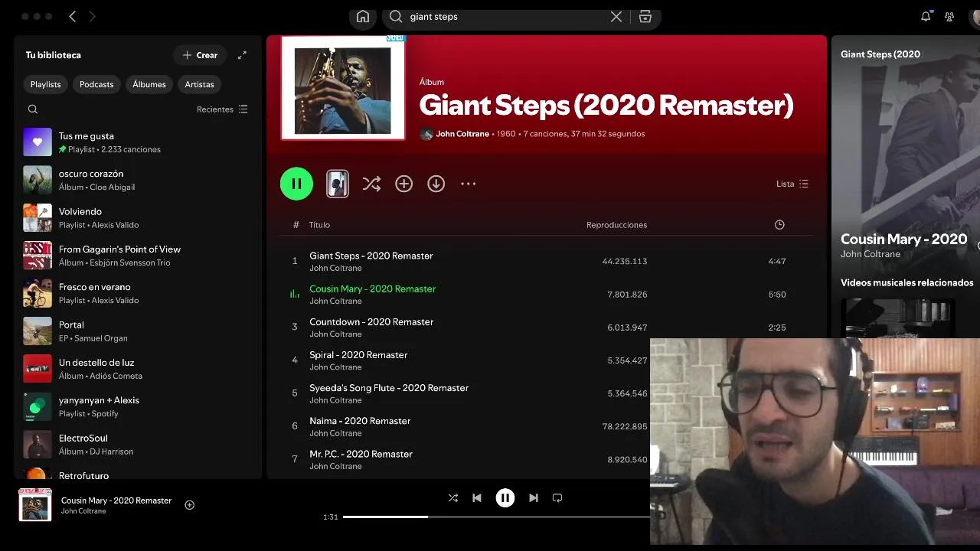Select the Playlists filter chip
The image size is (980, 551).
[46, 84]
